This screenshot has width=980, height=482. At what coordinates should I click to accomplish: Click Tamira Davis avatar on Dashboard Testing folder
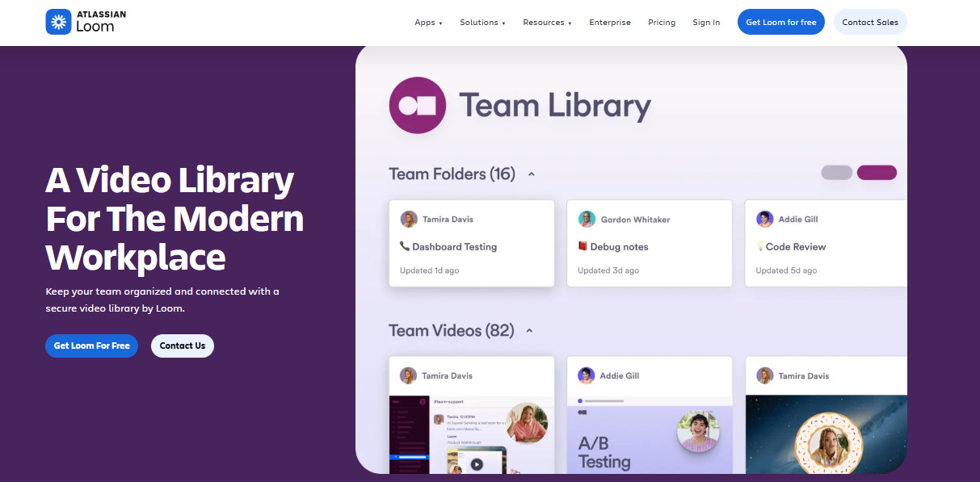[409, 219]
